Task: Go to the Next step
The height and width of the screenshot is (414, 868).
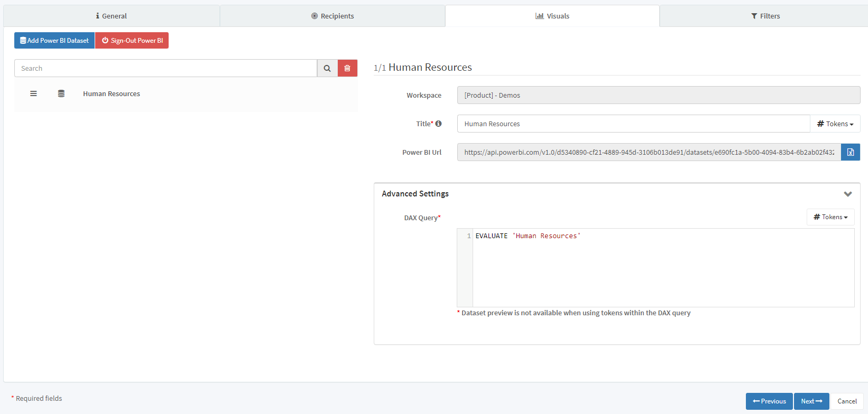Action: [811, 401]
